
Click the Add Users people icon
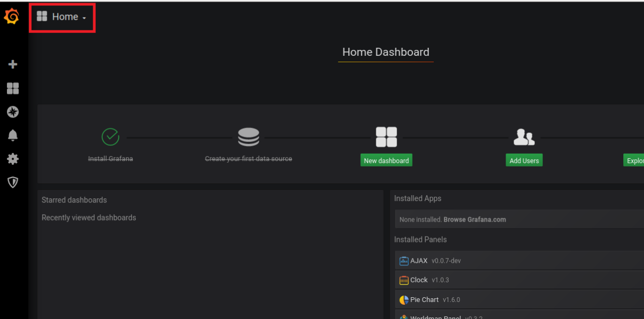pyautogui.click(x=524, y=137)
